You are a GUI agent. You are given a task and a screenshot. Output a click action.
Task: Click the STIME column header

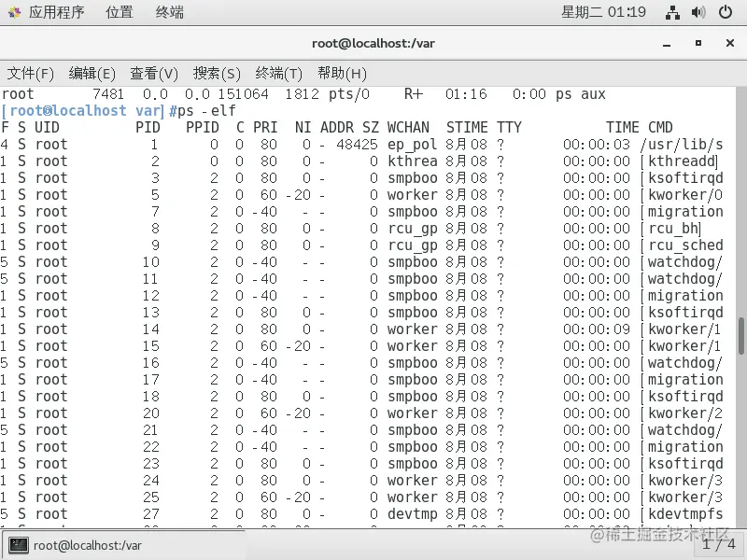pyautogui.click(x=467, y=128)
